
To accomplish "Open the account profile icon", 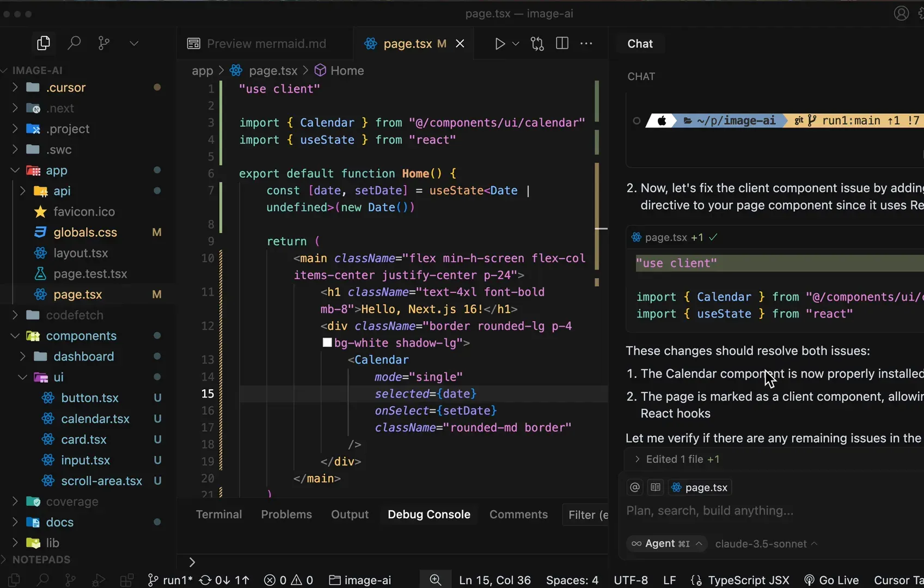I will (901, 13).
